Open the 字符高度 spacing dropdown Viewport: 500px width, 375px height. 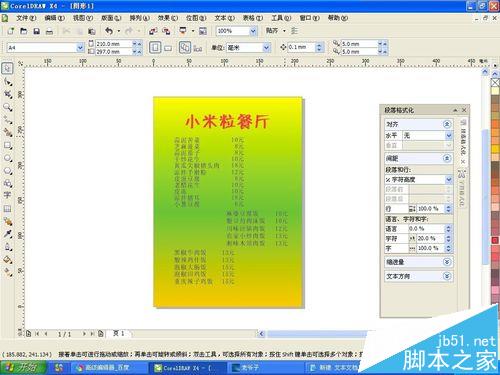pyautogui.click(x=449, y=179)
